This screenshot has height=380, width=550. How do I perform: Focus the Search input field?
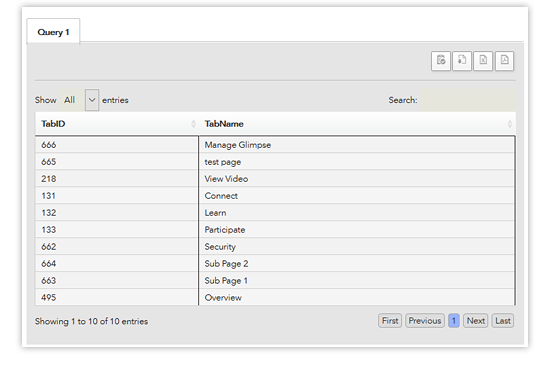coord(468,100)
